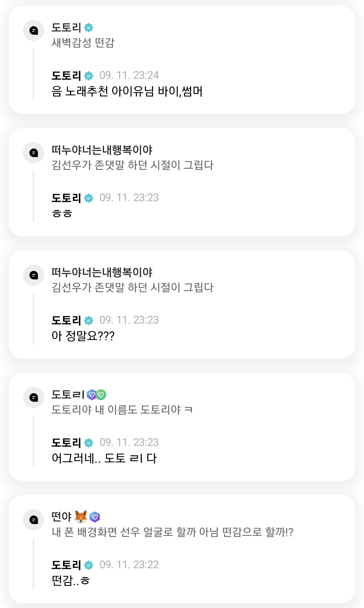Click the avatar beside the 새벽감성 떤감 post
This screenshot has height=608, width=364.
pos(34,31)
